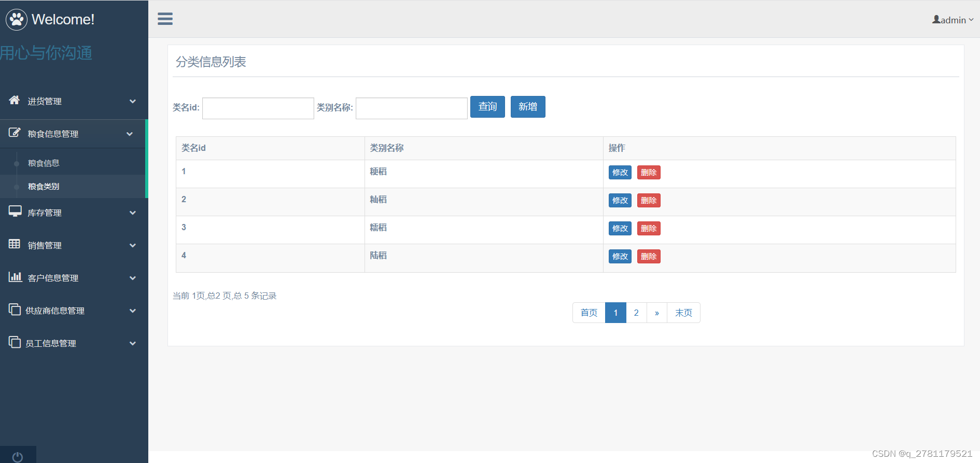Screen dimensions: 980x463
Task: Toggle the hamburger menu icon
Action: [x=165, y=19]
